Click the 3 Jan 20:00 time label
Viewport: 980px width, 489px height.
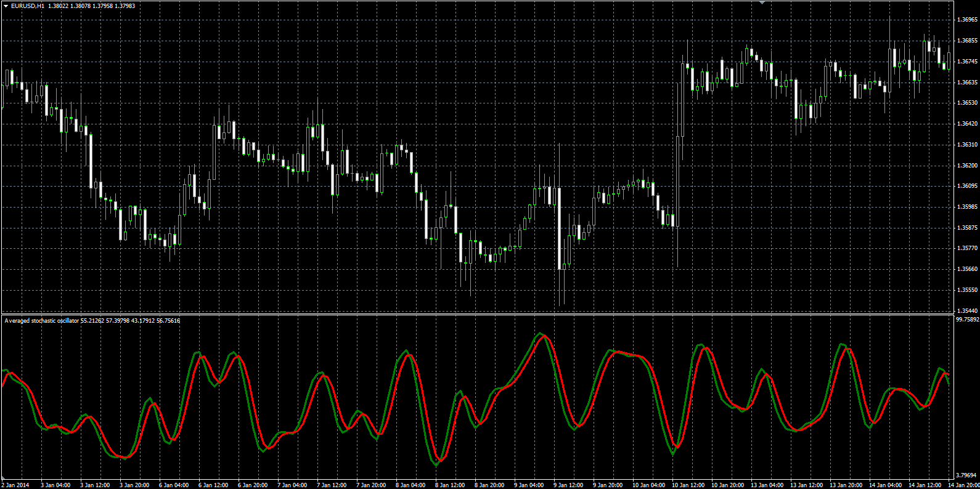(134, 485)
